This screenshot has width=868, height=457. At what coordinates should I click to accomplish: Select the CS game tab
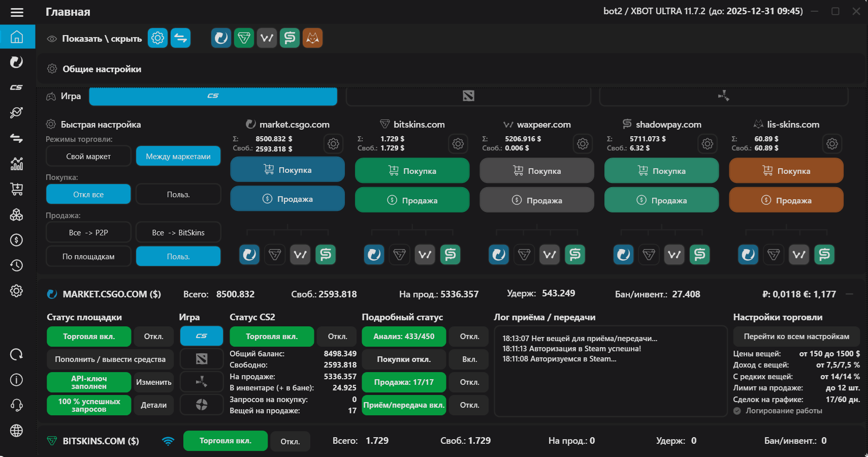(213, 96)
